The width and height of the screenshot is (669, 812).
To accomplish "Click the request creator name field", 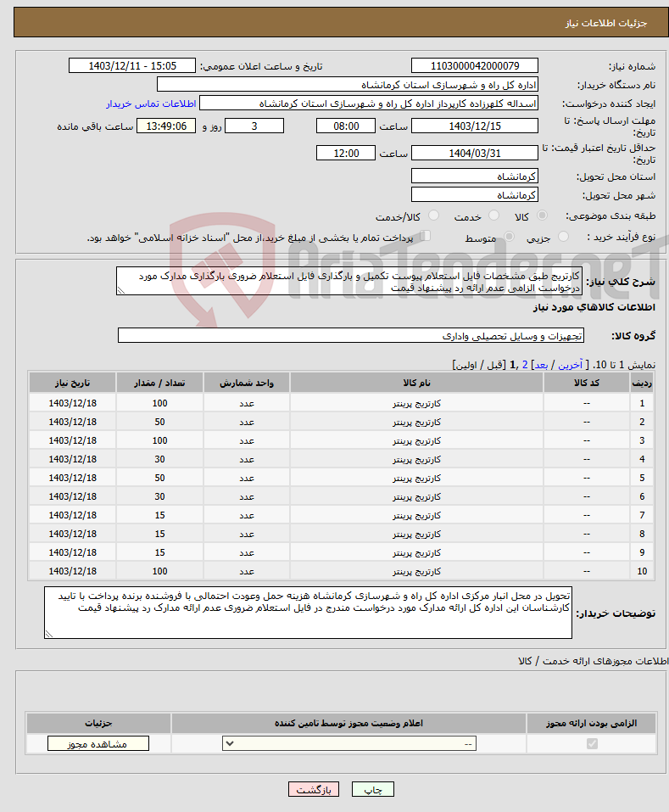I will [x=368, y=103].
